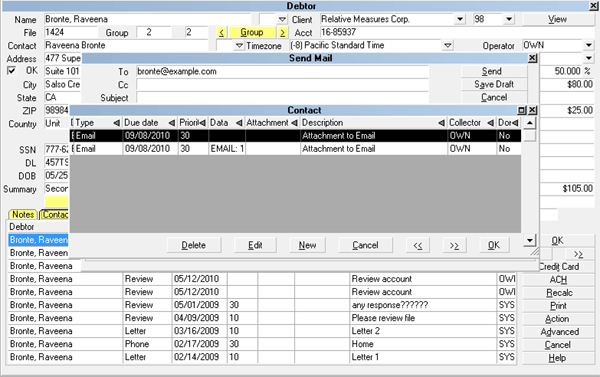Switch to the Contacts tab
600x377 pixels.
coord(54,214)
